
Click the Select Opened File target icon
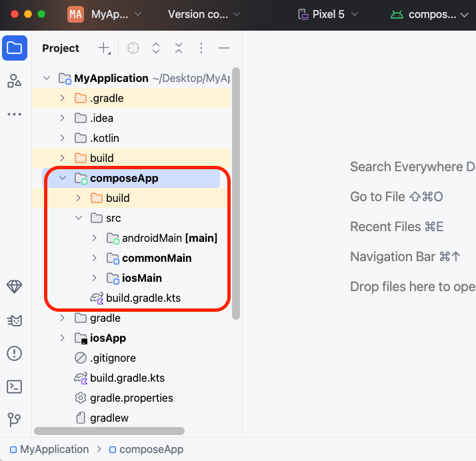tap(133, 48)
